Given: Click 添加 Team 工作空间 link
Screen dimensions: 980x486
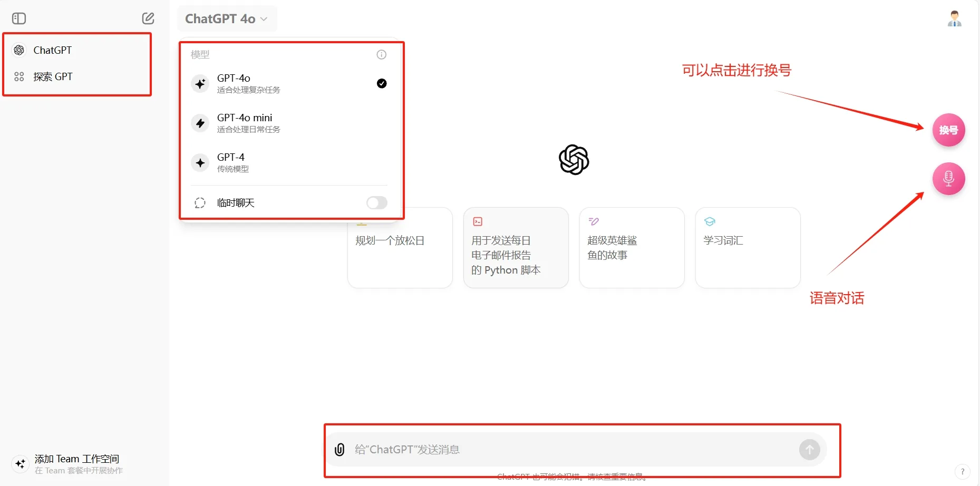Looking at the screenshot, I should pos(77,459).
